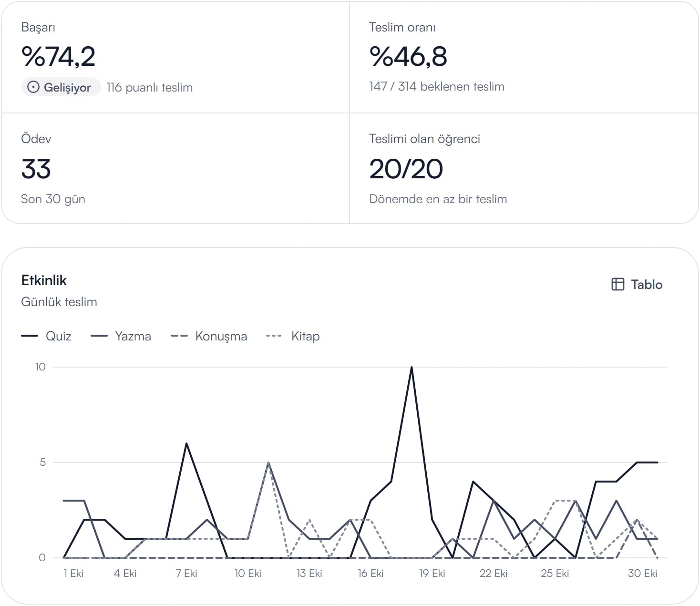The height and width of the screenshot is (606, 700).
Task: Click the y-axis value 10
Action: [41, 367]
